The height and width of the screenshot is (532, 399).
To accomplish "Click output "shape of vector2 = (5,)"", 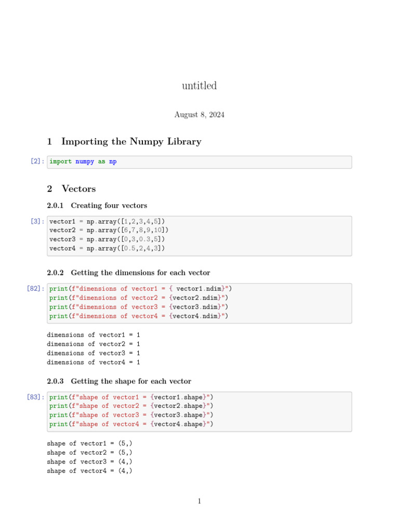I will pyautogui.click(x=89, y=453).
